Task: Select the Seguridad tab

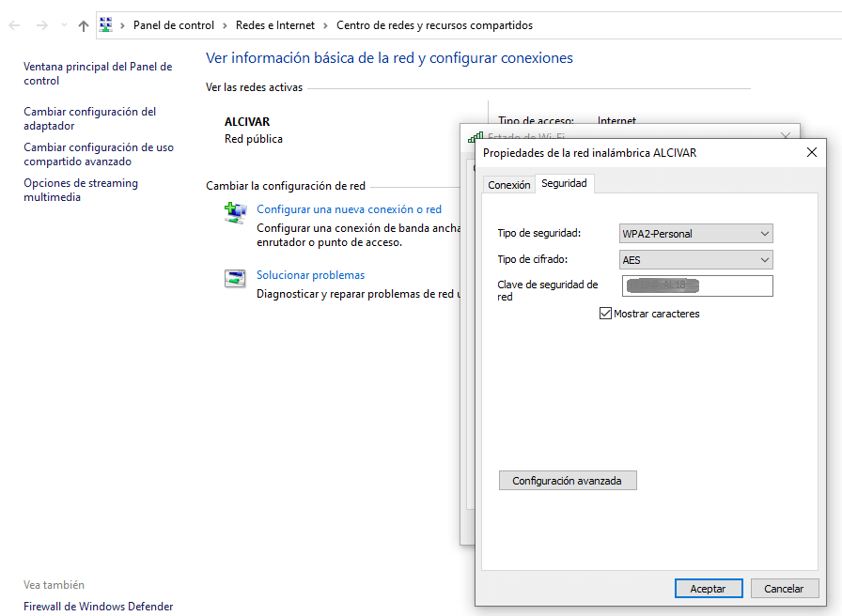Action: coord(564,184)
